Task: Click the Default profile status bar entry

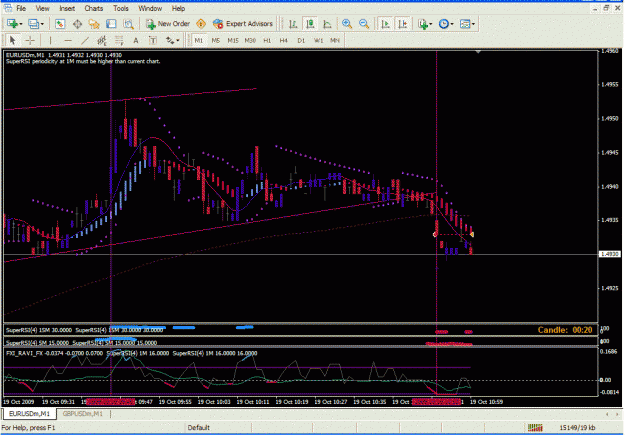Action: (199, 428)
